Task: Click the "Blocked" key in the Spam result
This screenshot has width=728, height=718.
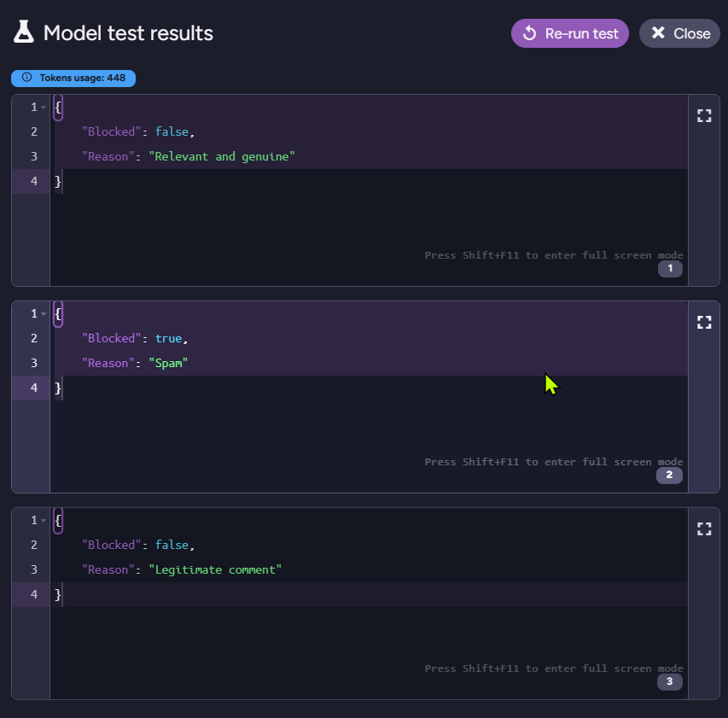Action: pos(112,339)
